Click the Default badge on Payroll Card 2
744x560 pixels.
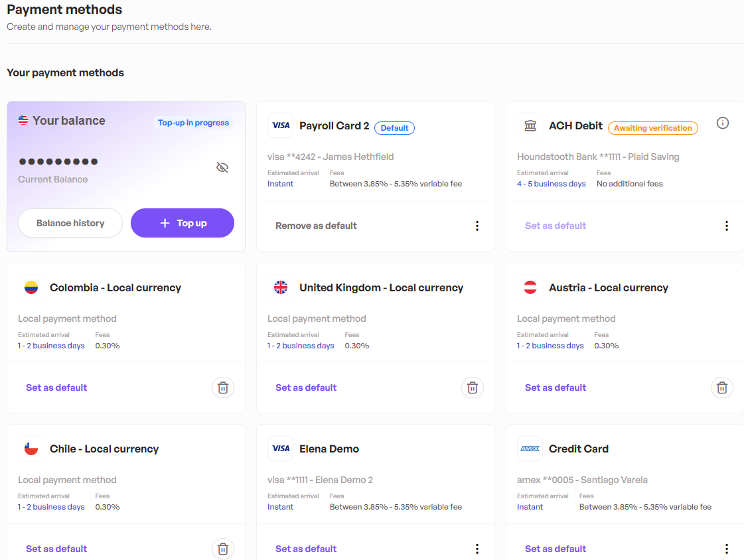click(x=394, y=128)
